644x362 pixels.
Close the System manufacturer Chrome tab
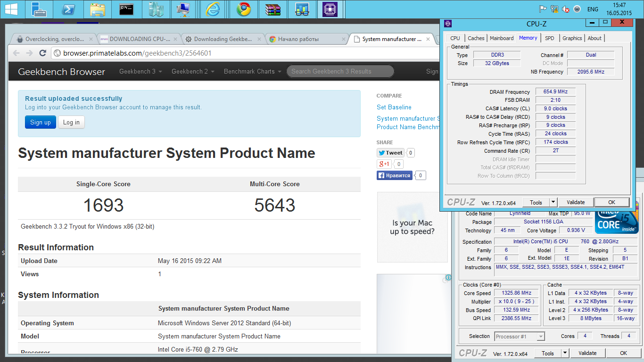(x=429, y=39)
